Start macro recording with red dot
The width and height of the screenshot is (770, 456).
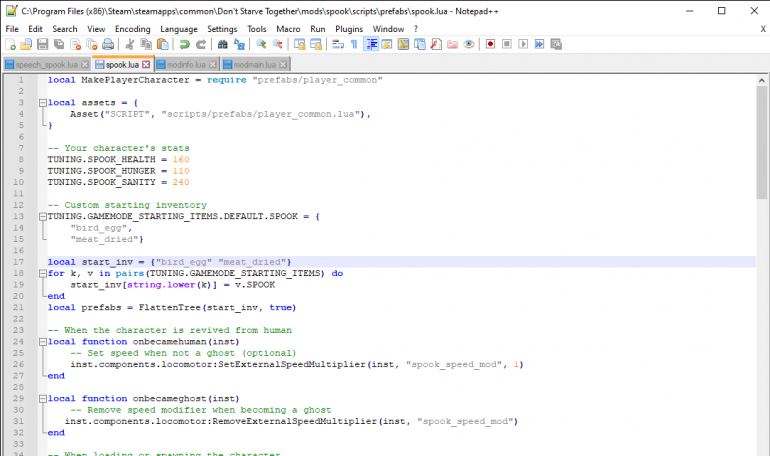pos(490,45)
